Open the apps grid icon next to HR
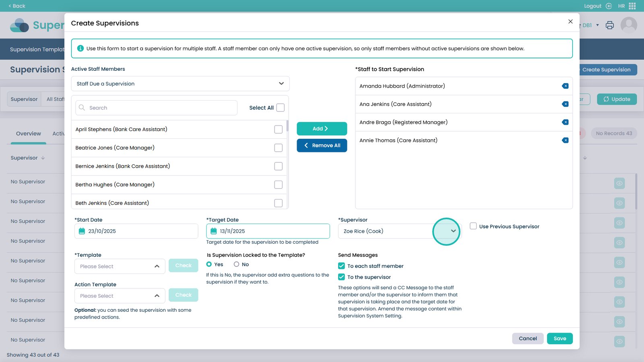 click(x=632, y=6)
